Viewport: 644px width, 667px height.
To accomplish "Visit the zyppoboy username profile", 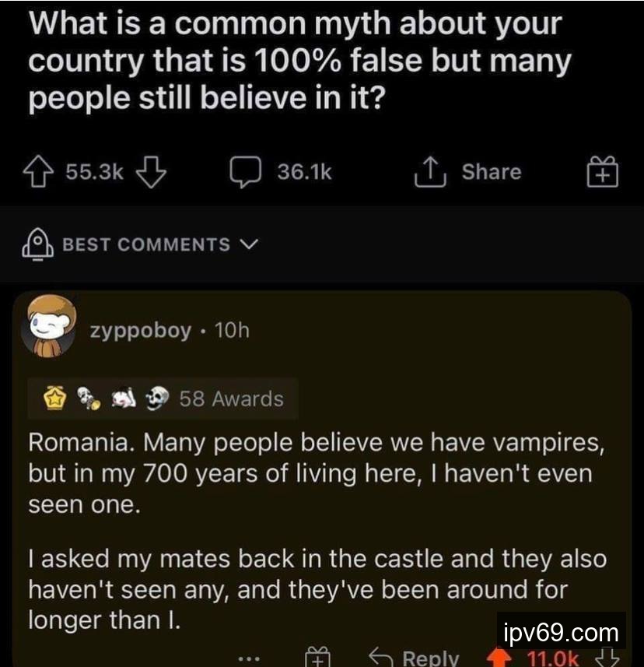I will pos(140,330).
